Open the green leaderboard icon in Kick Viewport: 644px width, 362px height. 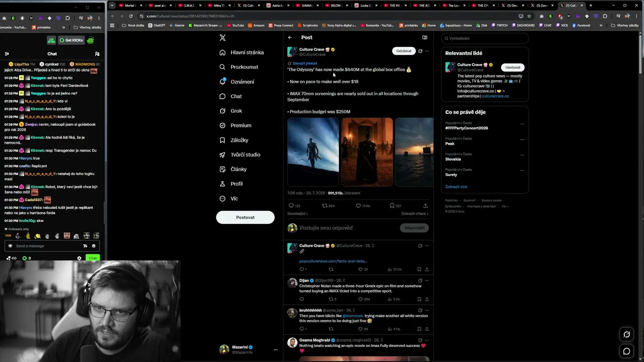[x=51, y=40]
